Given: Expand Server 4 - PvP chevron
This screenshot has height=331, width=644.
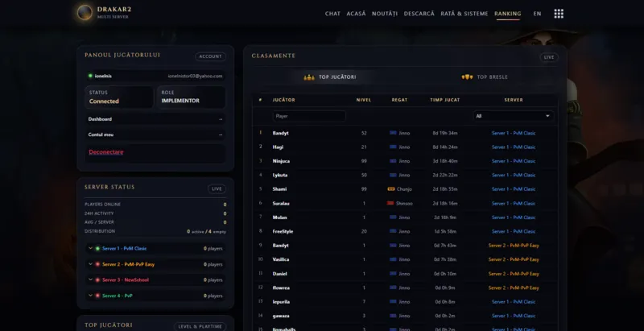Looking at the screenshot, I should (x=90, y=296).
